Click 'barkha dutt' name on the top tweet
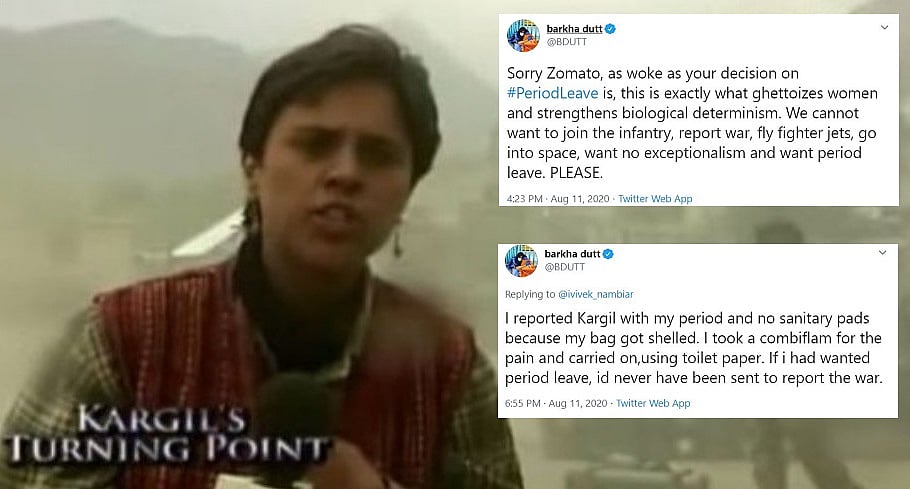Screen dimensions: 910x489 pos(574,28)
